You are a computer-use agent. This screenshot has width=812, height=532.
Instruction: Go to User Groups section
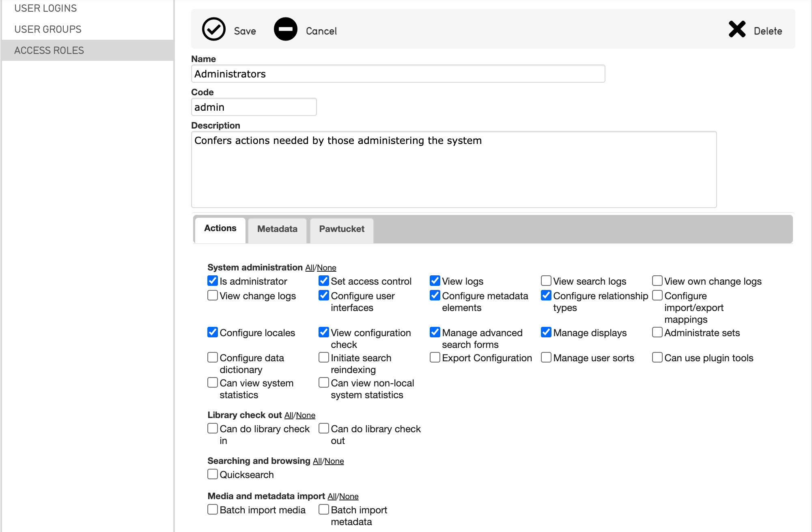point(48,29)
